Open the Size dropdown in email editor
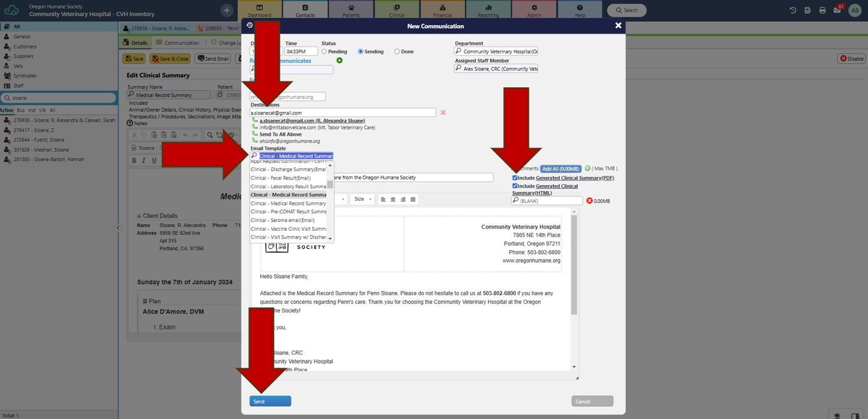Image resolution: width=868 pixels, height=419 pixels. click(x=362, y=199)
